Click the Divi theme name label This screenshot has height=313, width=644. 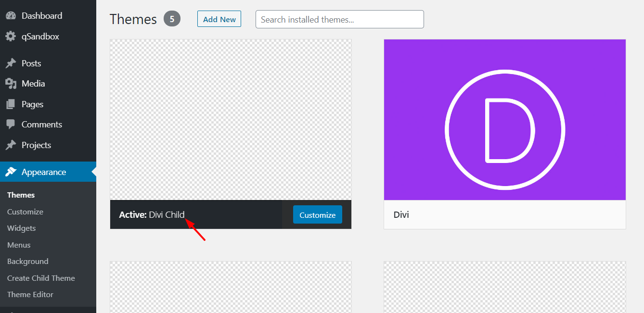pyautogui.click(x=401, y=214)
